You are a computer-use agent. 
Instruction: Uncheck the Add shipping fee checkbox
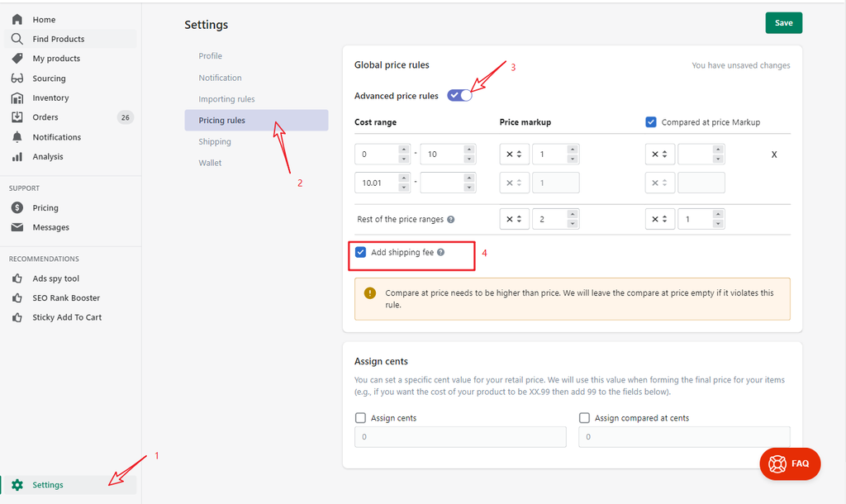360,252
